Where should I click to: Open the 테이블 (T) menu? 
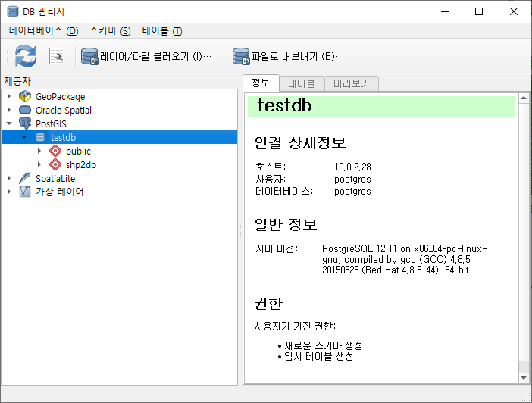click(x=162, y=31)
